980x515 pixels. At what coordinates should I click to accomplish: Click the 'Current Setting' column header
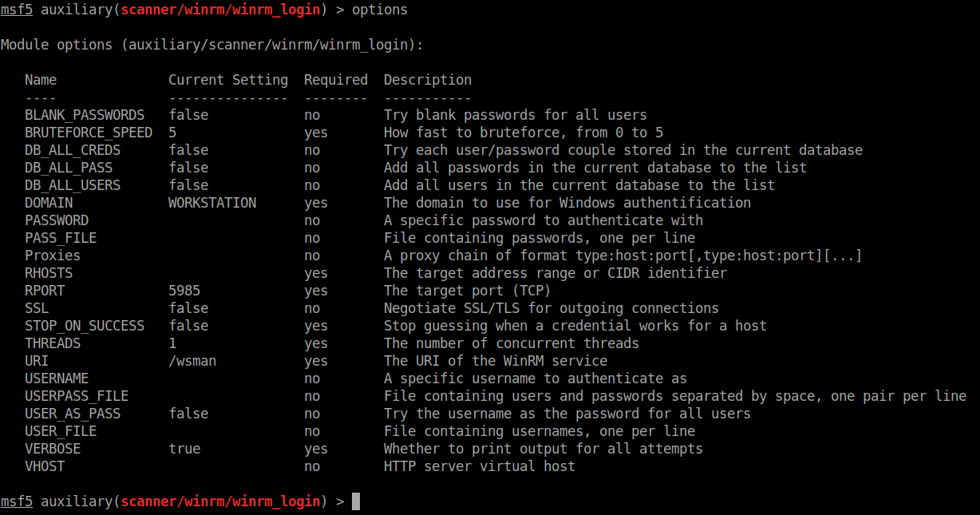click(x=228, y=80)
